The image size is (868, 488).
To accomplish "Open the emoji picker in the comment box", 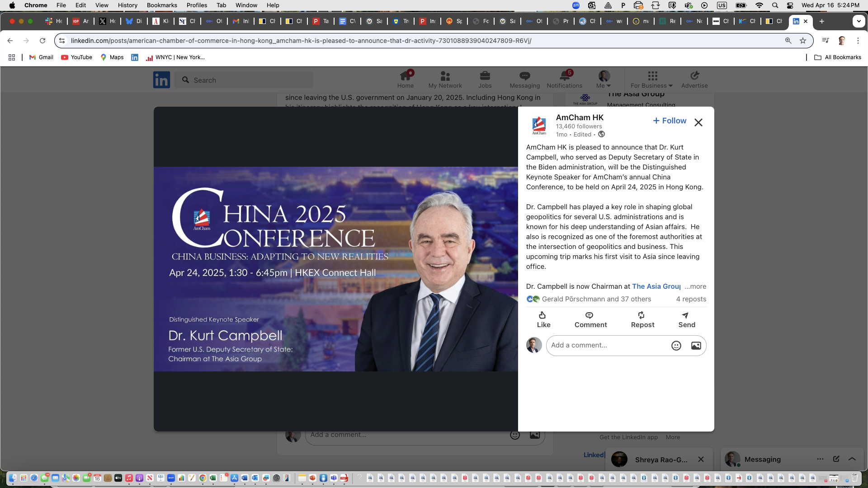I will coord(676,346).
